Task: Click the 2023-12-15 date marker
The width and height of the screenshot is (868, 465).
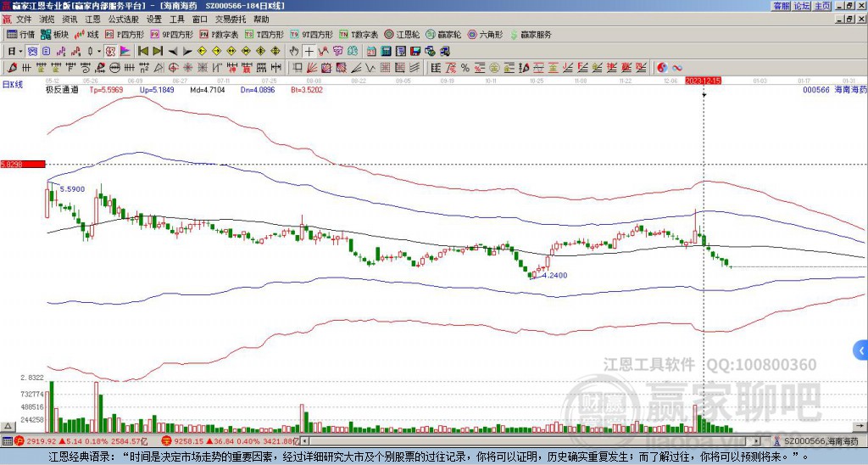Action: (703, 81)
